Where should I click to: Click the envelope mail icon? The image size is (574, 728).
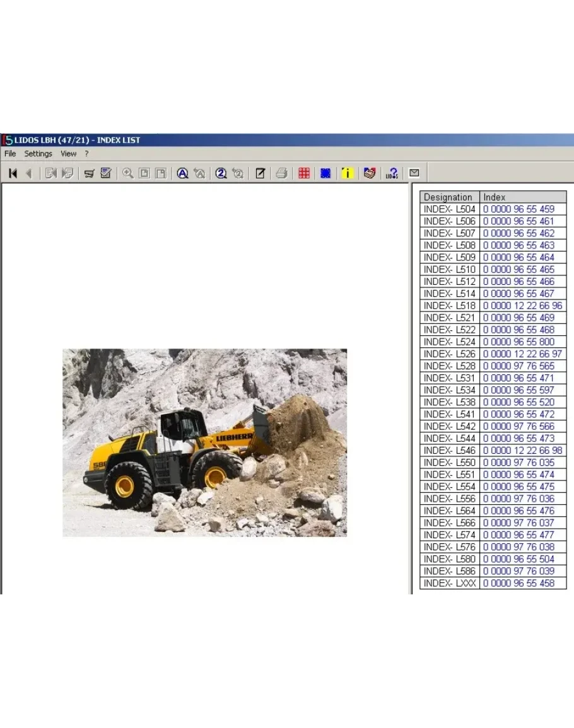pos(414,173)
